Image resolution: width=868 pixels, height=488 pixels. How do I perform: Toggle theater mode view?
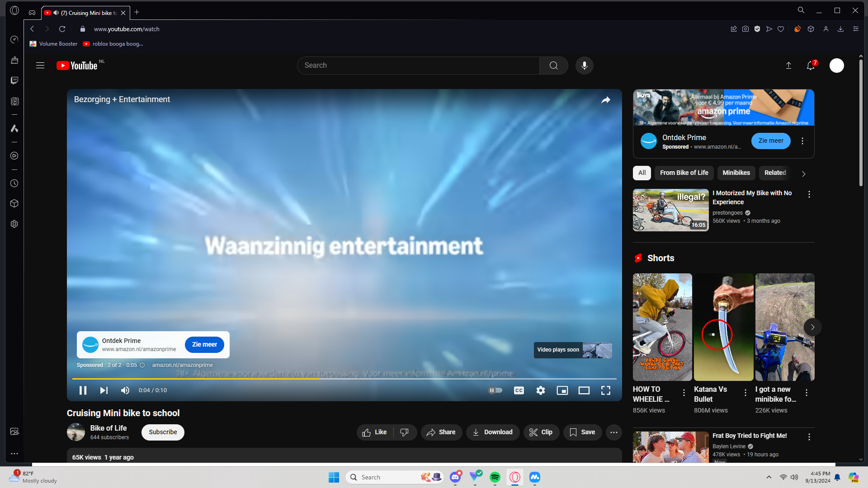(584, 390)
